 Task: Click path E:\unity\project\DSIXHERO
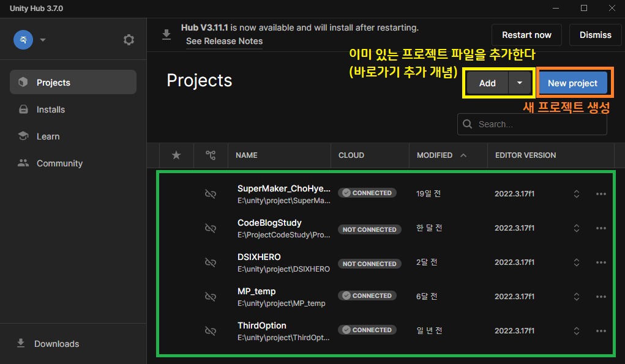point(283,269)
